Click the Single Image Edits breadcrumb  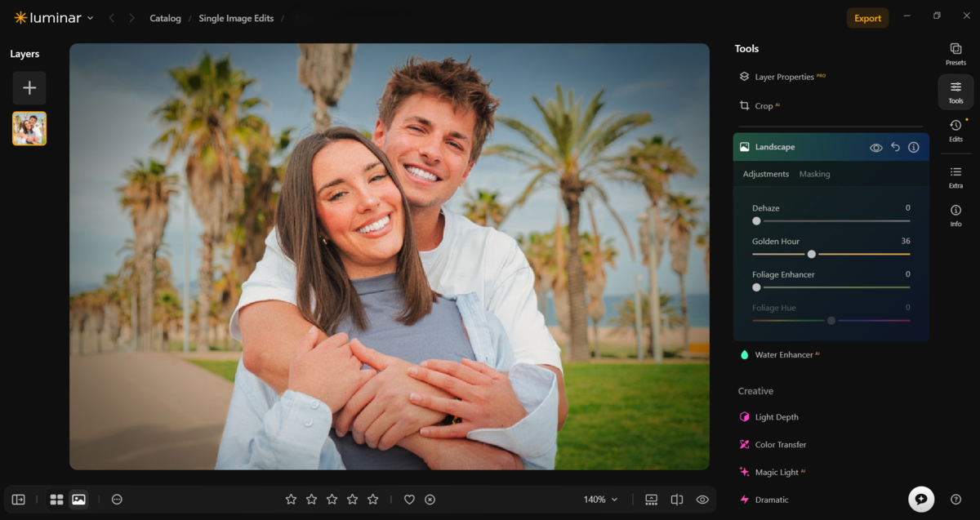(237, 18)
